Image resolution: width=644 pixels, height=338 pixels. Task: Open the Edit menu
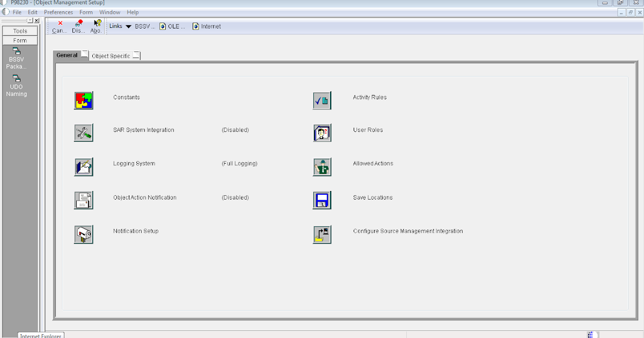(33, 12)
